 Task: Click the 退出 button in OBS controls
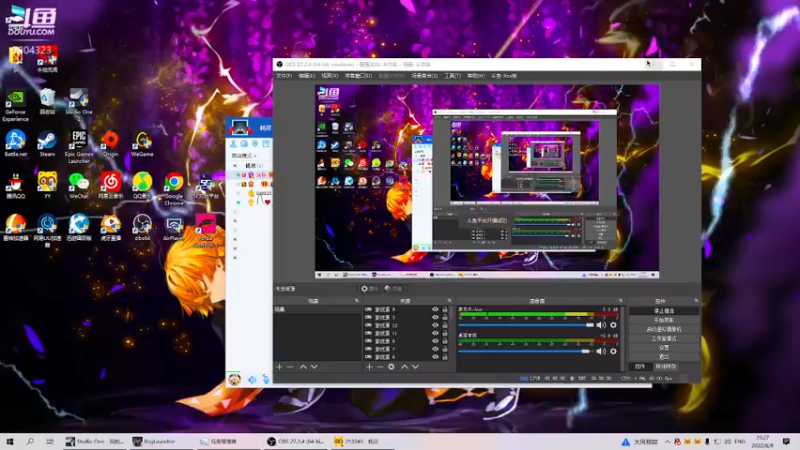(x=664, y=357)
